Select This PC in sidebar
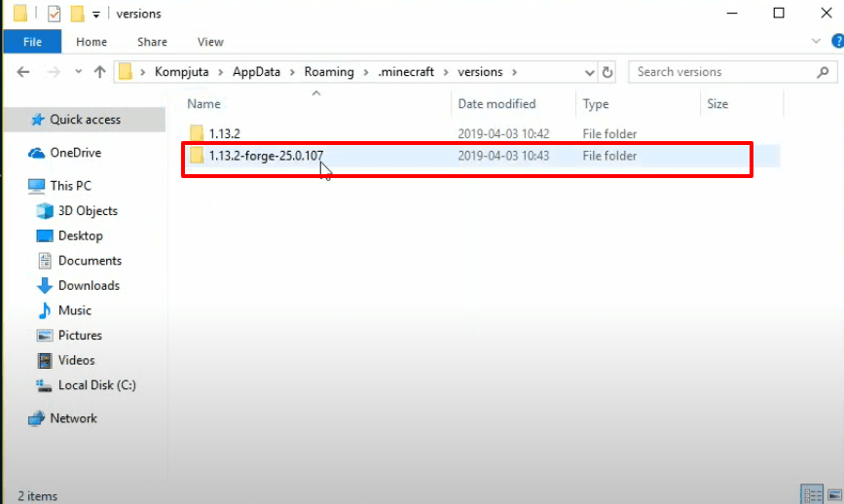The image size is (844, 504). 70,186
